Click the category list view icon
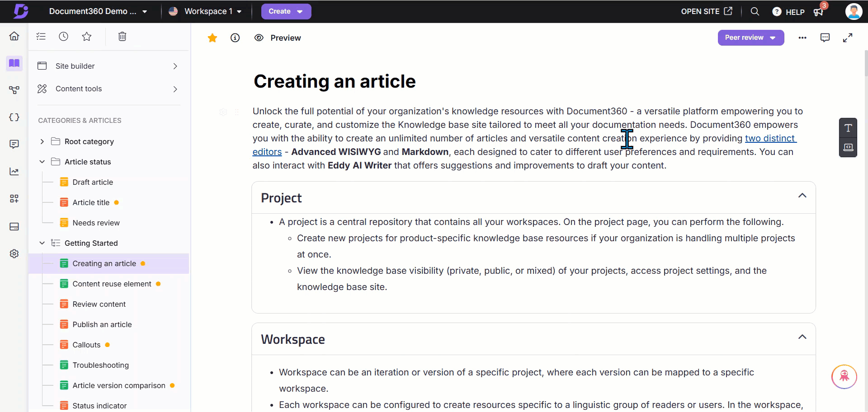 pos(41,37)
